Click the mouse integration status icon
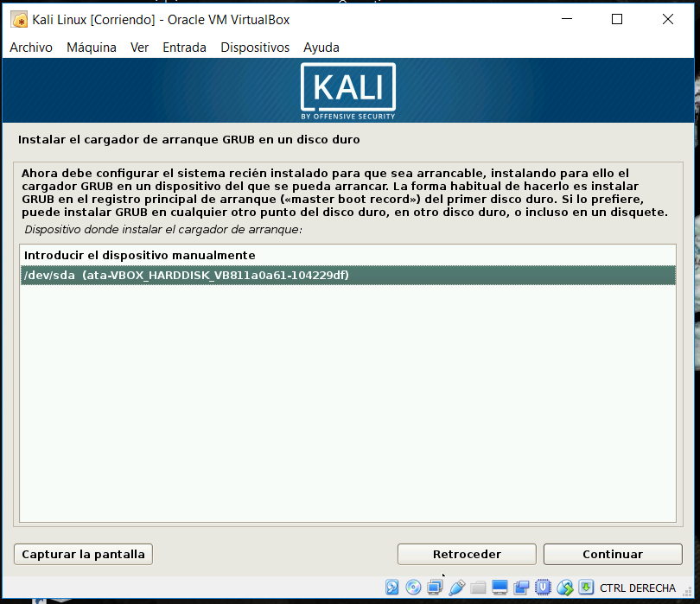This screenshot has width=700, height=604. [565, 588]
